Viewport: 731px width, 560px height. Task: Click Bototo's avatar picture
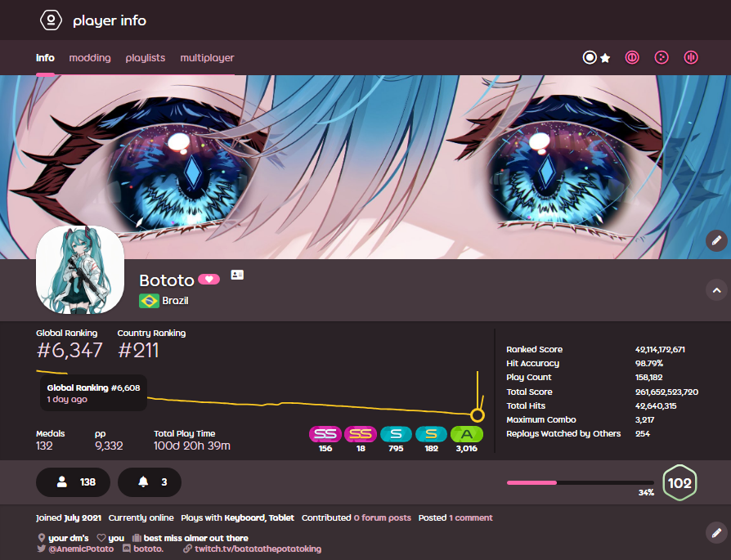tap(80, 270)
